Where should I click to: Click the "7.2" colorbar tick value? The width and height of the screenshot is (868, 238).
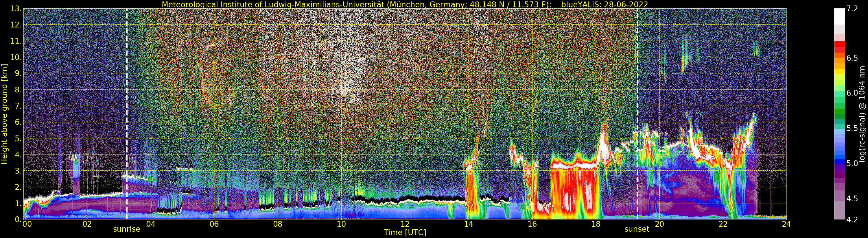click(x=852, y=9)
